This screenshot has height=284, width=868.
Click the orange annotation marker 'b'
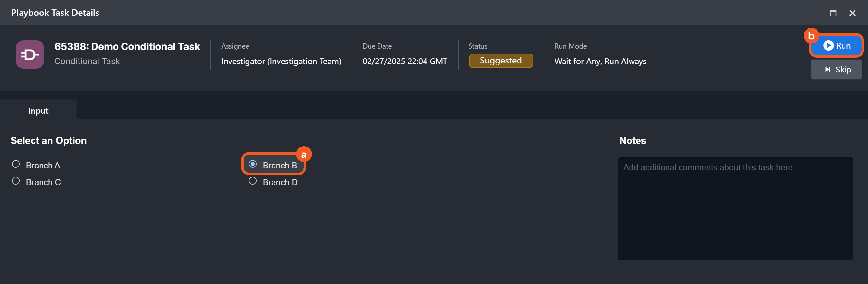click(x=811, y=36)
